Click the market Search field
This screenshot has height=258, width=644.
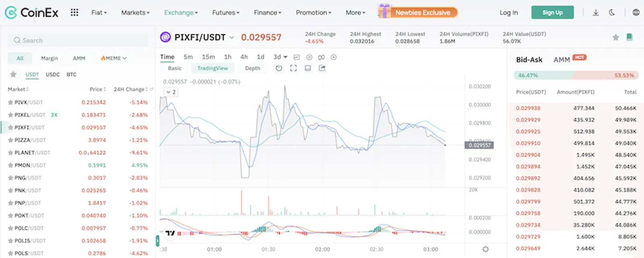pyautogui.click(x=78, y=40)
